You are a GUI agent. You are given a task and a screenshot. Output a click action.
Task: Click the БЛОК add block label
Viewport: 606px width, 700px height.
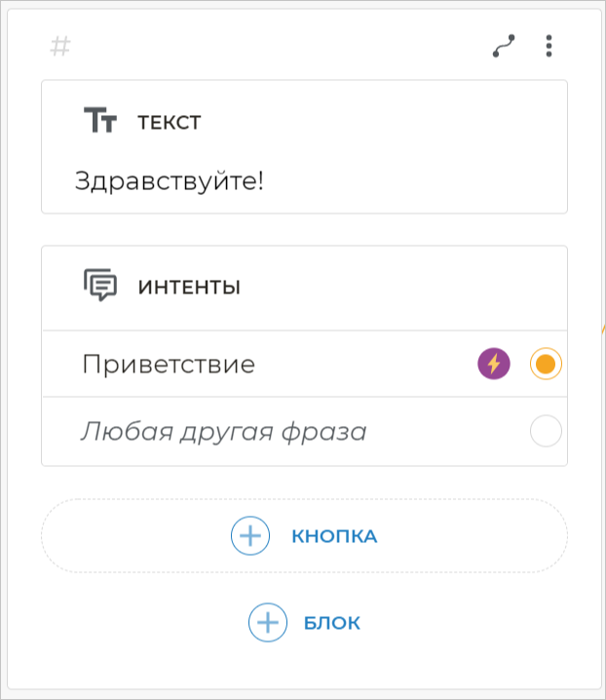(x=332, y=623)
